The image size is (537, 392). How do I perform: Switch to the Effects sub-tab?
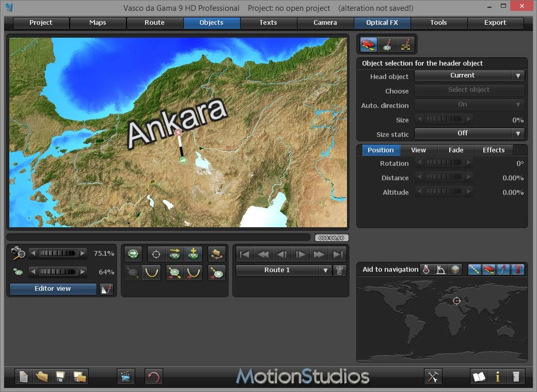point(494,150)
